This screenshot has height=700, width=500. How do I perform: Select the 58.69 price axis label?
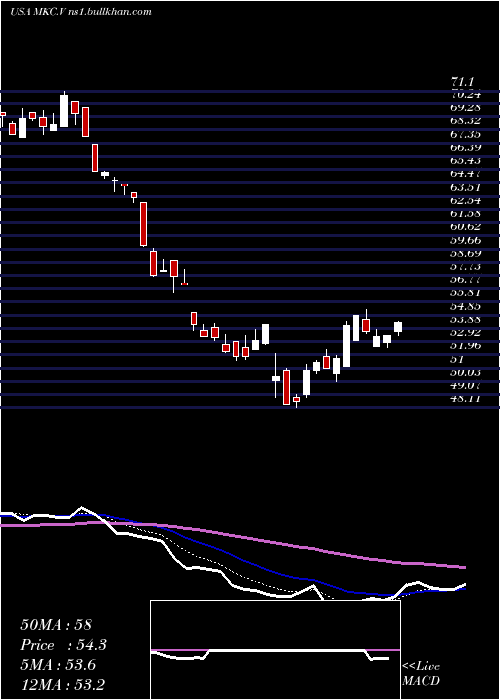(x=466, y=253)
